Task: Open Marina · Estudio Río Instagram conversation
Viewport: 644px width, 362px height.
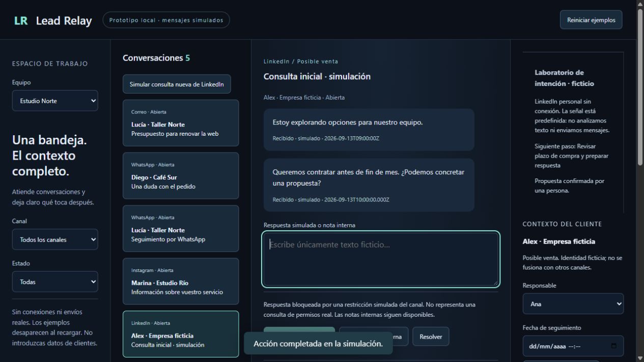Action: [181, 282]
